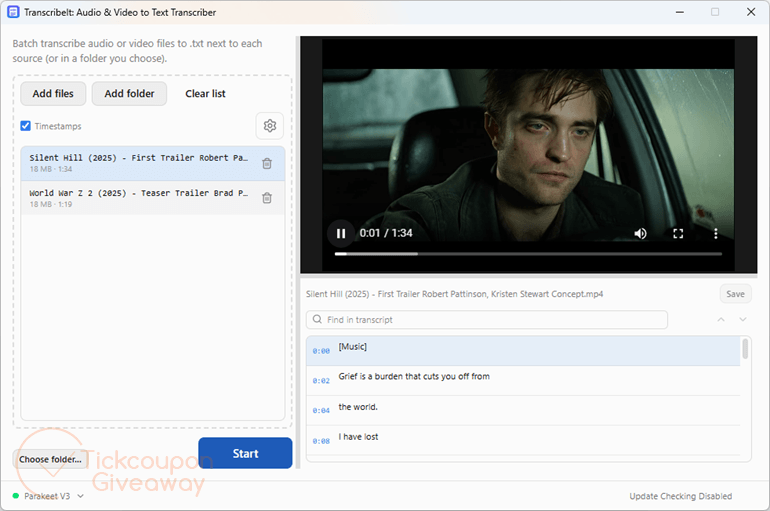
Task: Close the TranscribeIt window
Action: coord(751,12)
